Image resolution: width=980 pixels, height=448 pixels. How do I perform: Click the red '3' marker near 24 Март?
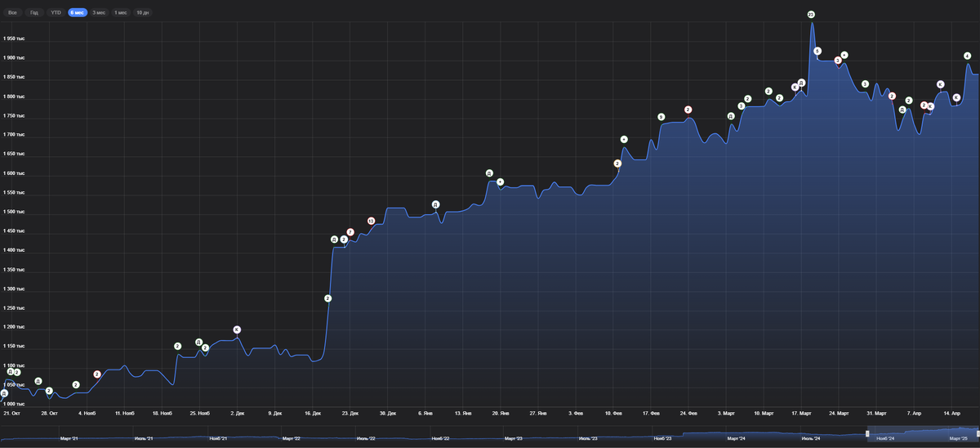point(838,60)
